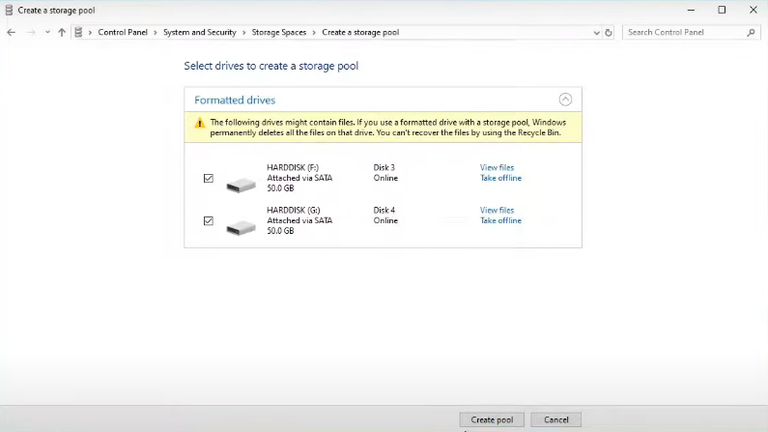
Task: Click the forward navigation arrow
Action: click(31, 32)
